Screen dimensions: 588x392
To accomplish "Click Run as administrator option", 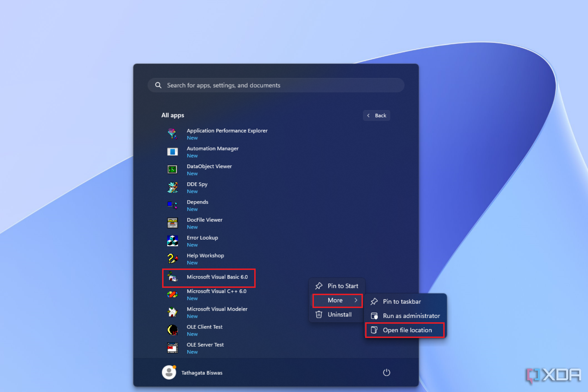I will pyautogui.click(x=410, y=316).
